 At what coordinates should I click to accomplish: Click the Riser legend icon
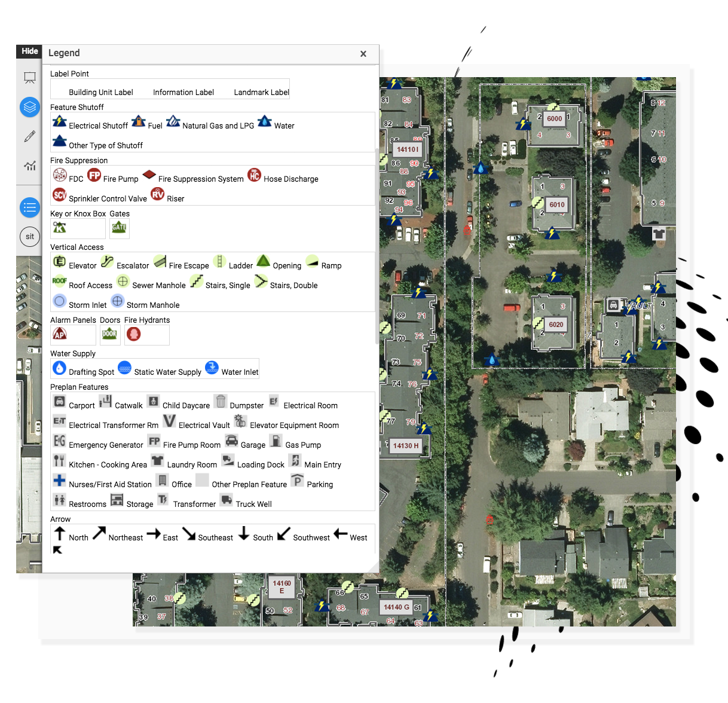pos(158,194)
